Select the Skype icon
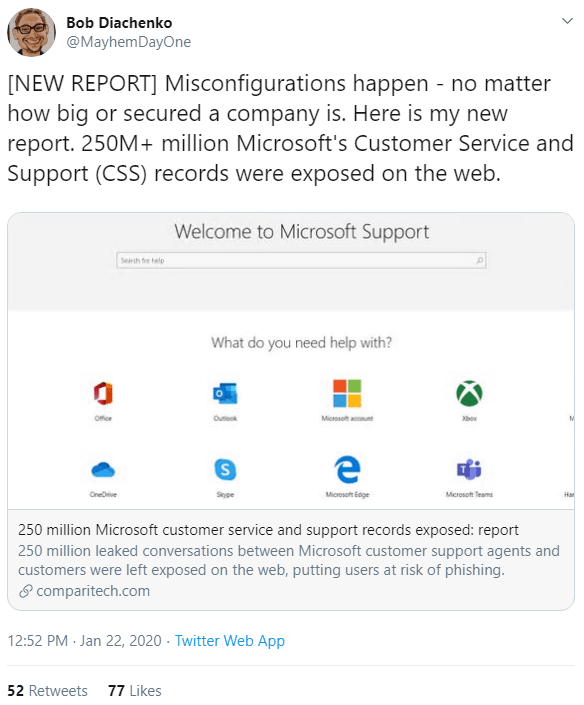Viewport: 584px width, 705px height. (x=225, y=469)
